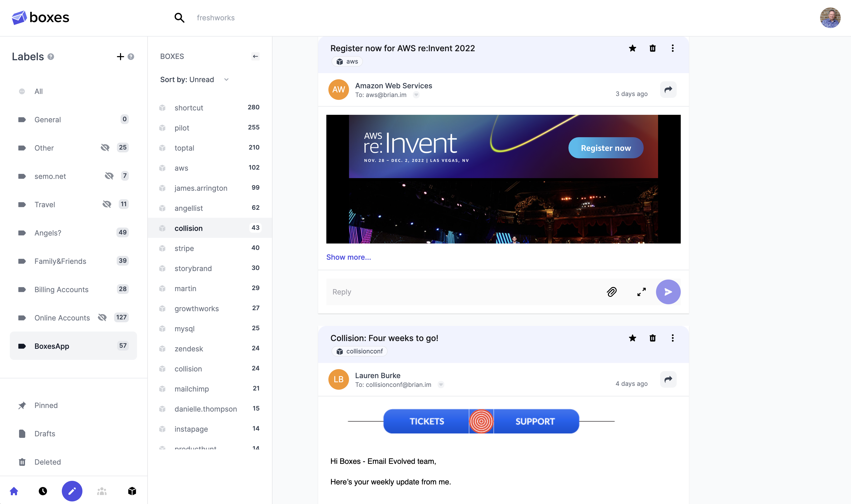Click Show more... link in AWS email
This screenshot has width=851, height=504.
point(348,257)
